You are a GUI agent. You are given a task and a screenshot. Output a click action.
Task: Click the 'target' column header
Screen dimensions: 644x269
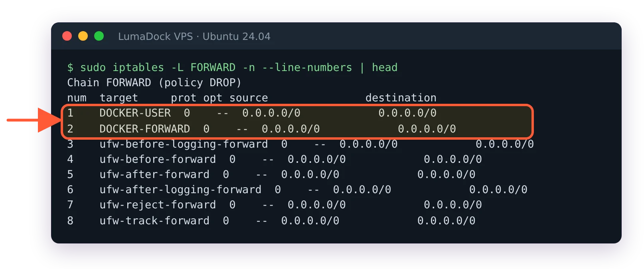point(119,98)
